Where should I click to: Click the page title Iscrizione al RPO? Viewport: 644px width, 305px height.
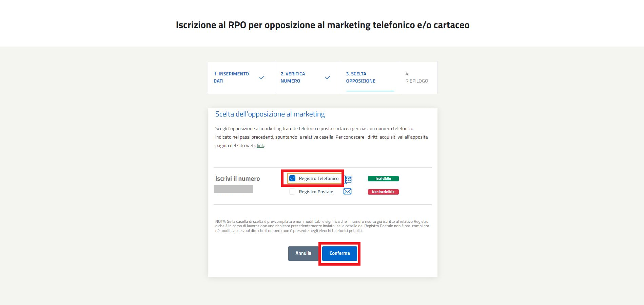click(323, 25)
